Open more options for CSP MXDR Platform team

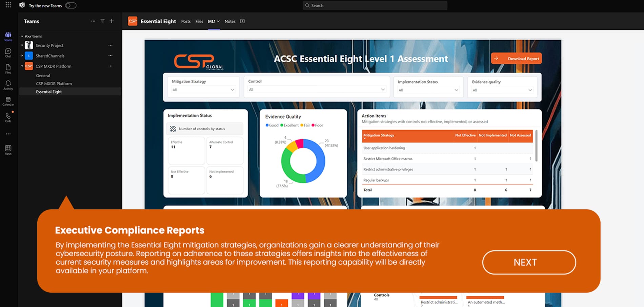click(110, 66)
